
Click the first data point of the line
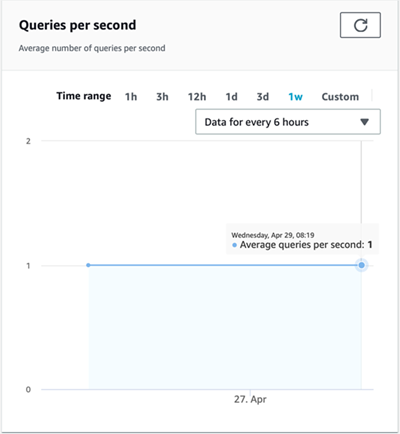pos(88,265)
